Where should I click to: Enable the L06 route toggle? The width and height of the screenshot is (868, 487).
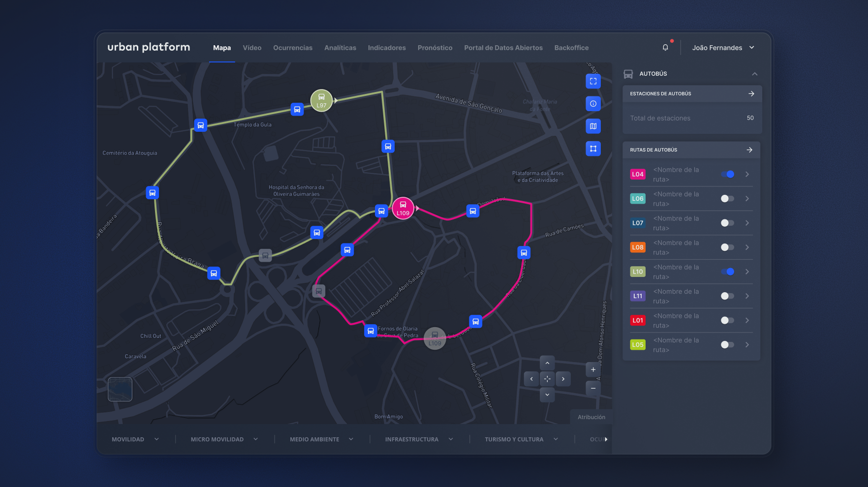tap(727, 199)
